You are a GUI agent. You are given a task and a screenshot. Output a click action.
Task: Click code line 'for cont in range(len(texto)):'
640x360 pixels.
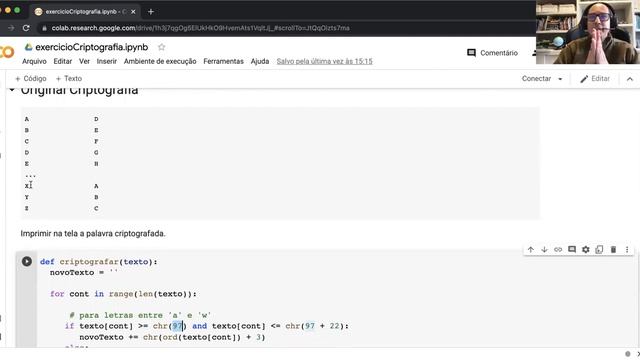tap(123, 294)
